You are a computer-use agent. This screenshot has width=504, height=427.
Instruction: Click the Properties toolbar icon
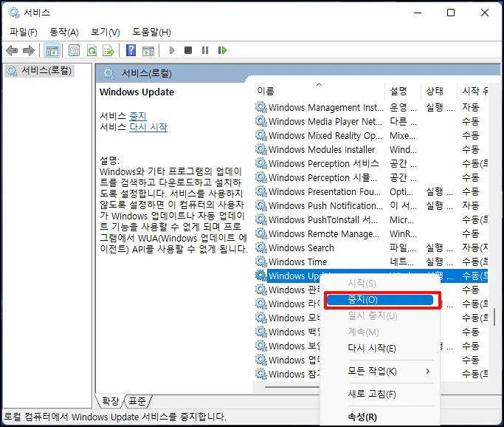[x=74, y=50]
